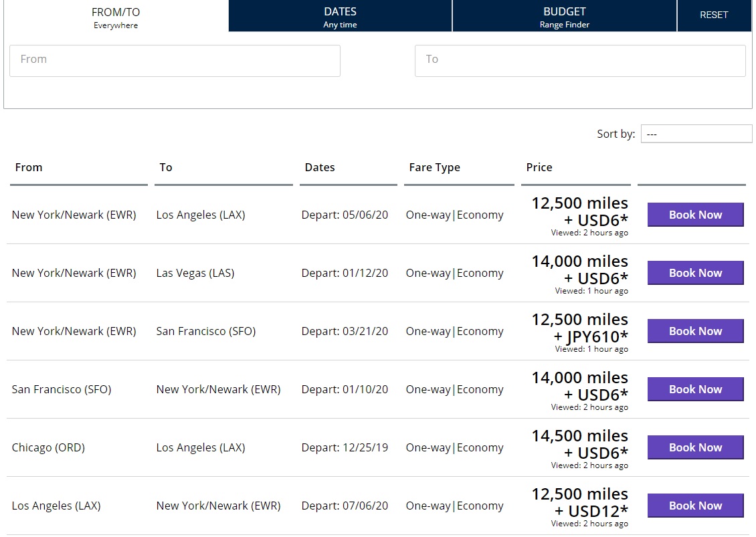Click the Fare Type column header
The height and width of the screenshot is (537, 756).
(434, 167)
